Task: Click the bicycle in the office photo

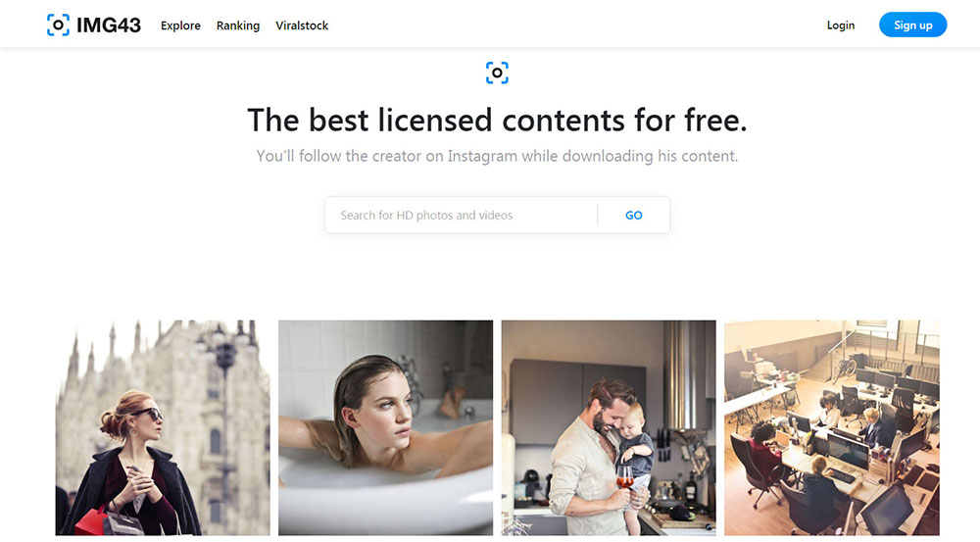Action: pyautogui.click(x=845, y=365)
